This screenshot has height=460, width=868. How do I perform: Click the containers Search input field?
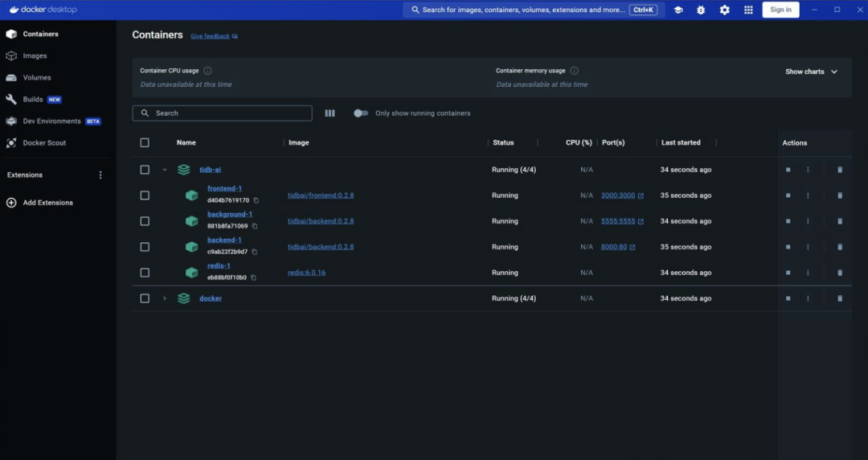[x=222, y=113]
